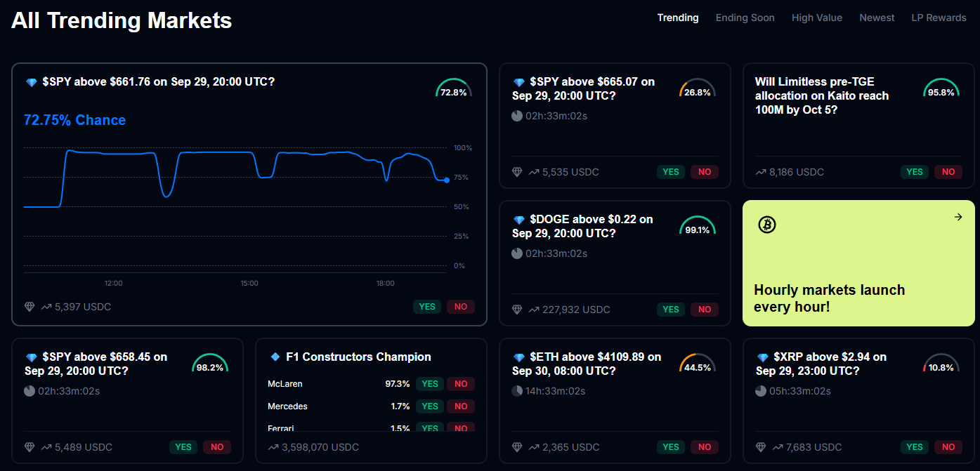Viewport: 980px width, 471px height.
Task: Click the arrow icon on the hourly markets card
Action: (x=958, y=217)
